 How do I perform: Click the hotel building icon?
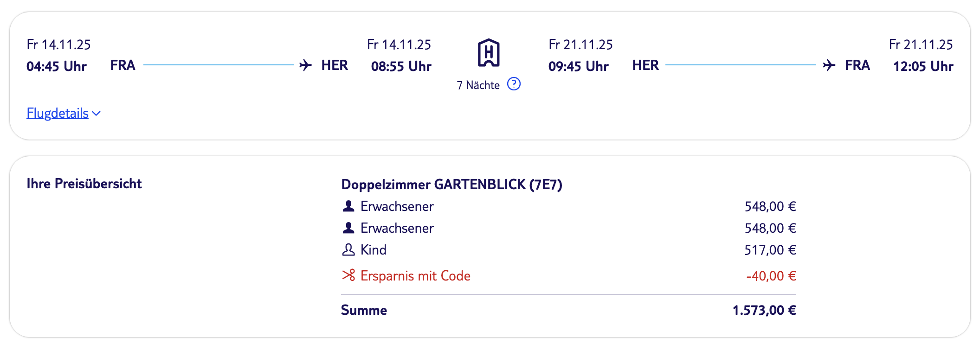pos(489,53)
